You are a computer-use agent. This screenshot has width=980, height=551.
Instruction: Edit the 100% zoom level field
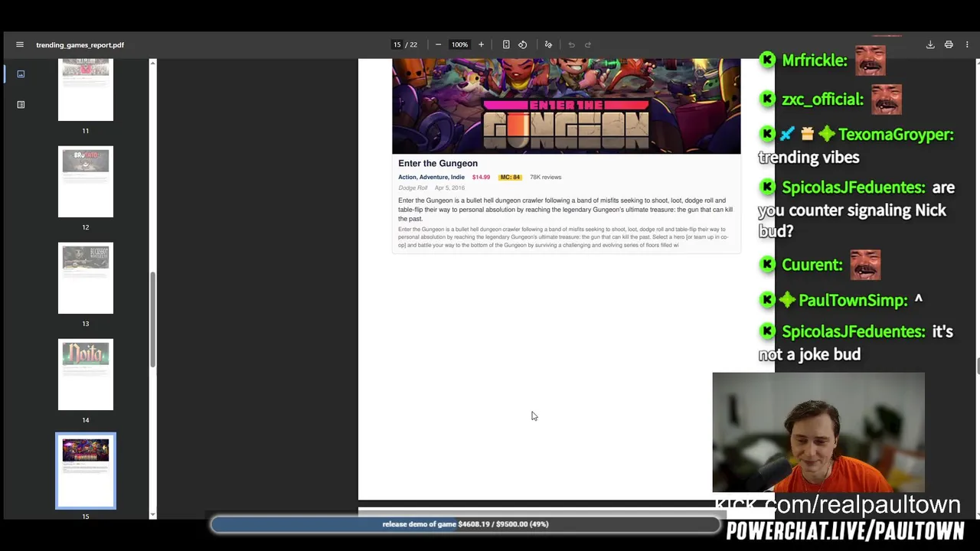[x=459, y=44]
